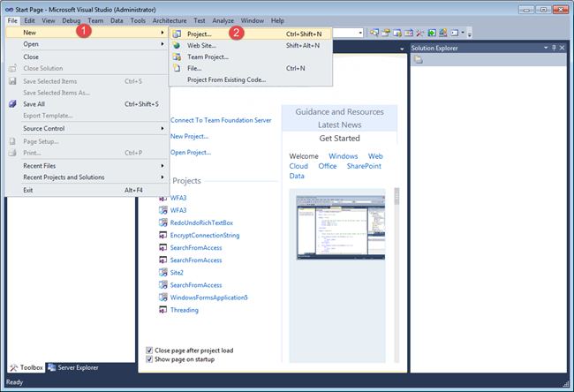Expand Recent Projects and Solutions submenu arrow
Screen dimensions: 574x392
click(x=162, y=177)
